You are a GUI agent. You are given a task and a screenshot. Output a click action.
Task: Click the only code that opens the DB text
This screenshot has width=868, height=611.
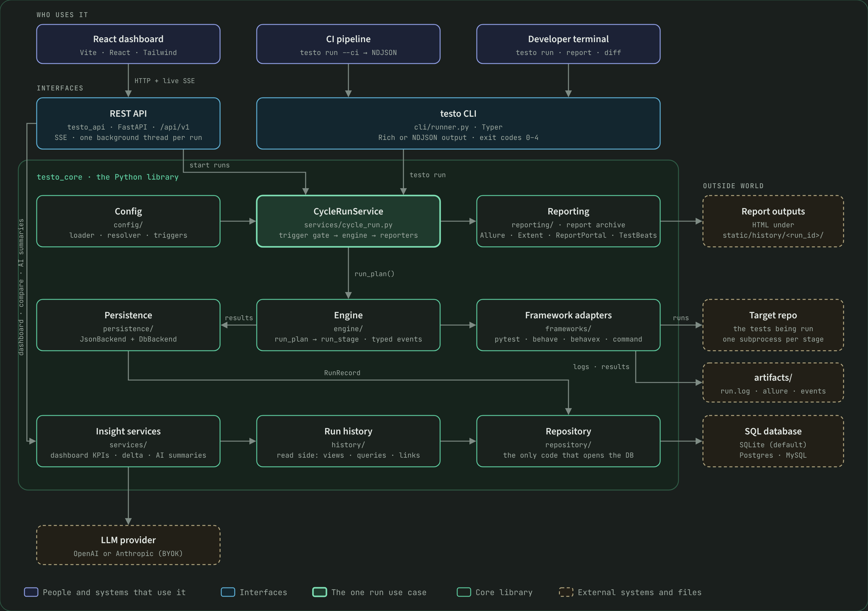coord(568,455)
